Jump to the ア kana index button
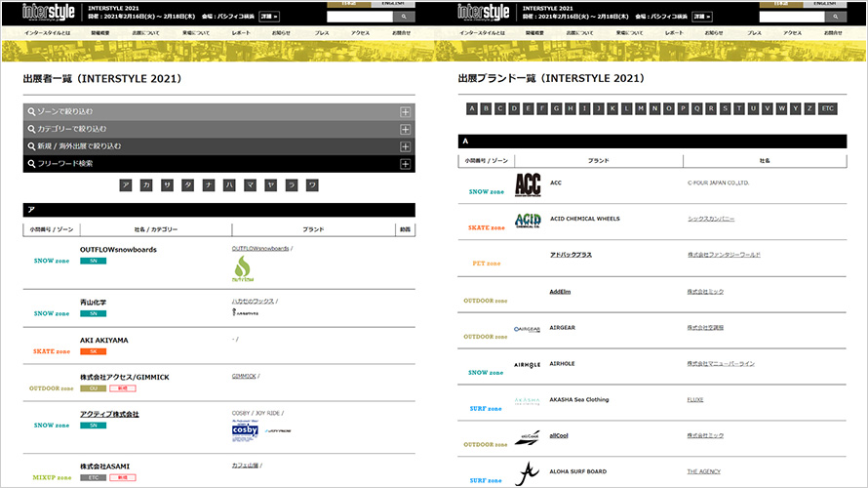The width and height of the screenshot is (868, 488). click(x=126, y=185)
